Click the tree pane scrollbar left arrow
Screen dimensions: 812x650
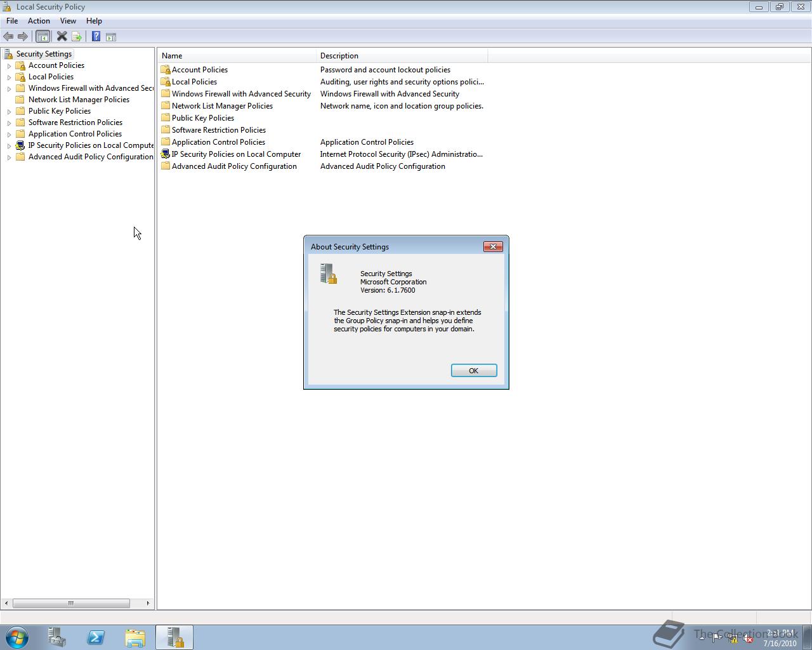click(6, 603)
